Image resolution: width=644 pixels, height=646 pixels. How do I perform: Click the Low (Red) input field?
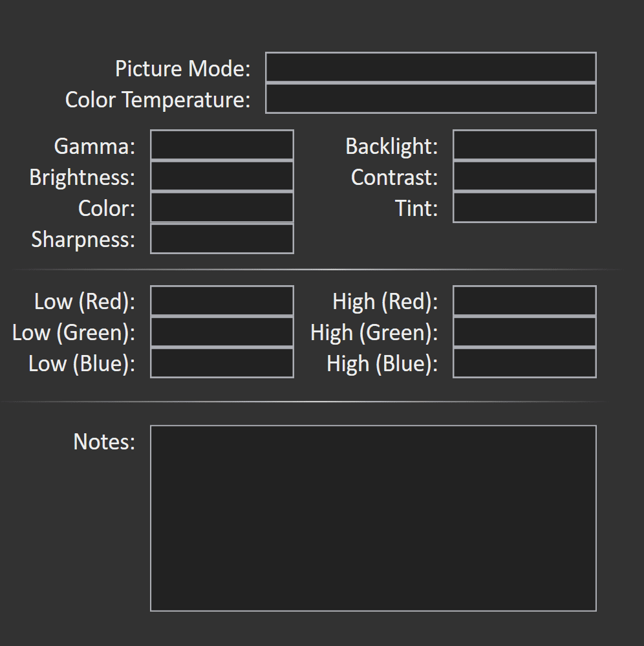tap(222, 301)
